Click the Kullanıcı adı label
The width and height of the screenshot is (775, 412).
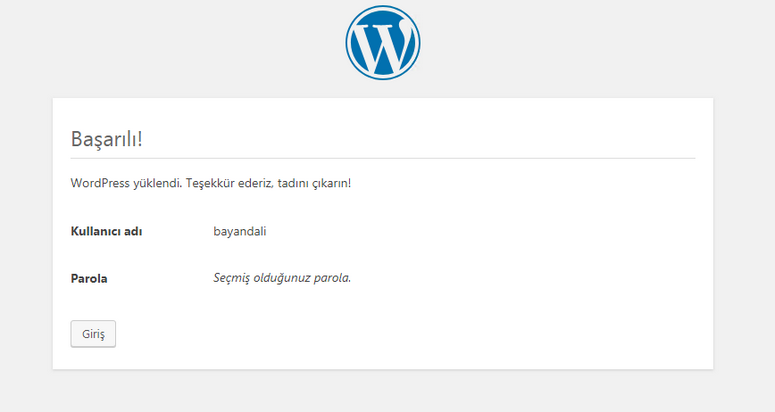[x=106, y=231]
